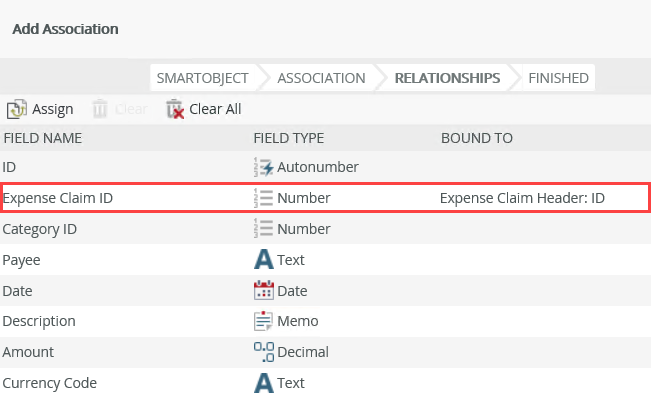Click the Memo icon in Description row
651x396 pixels.
pos(264,321)
